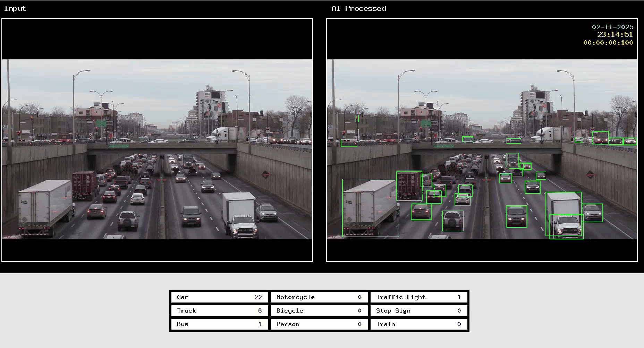The height and width of the screenshot is (348, 644).
Task: Click the Traffic Light count cell
Action: [419, 297]
